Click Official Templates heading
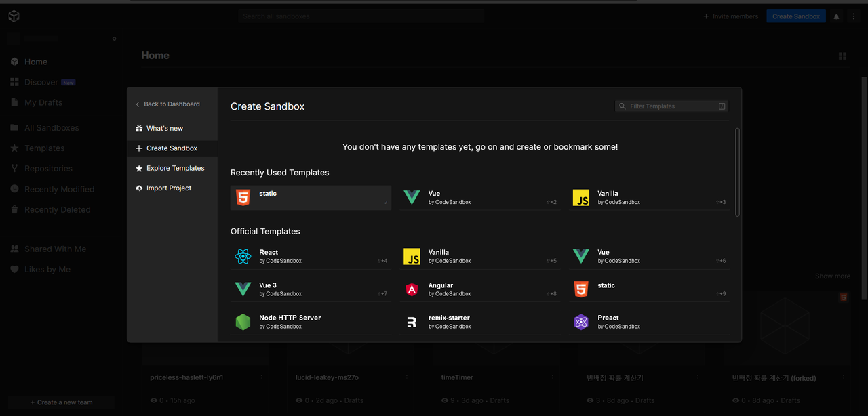868x416 pixels. tap(265, 231)
